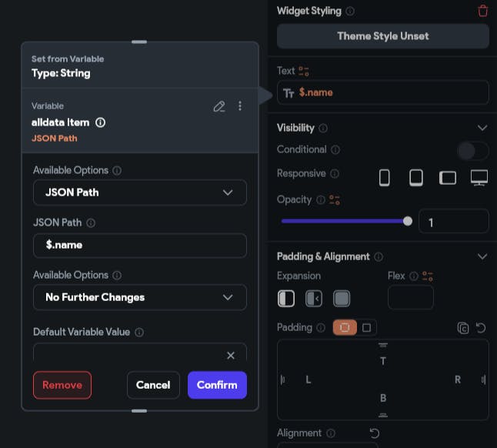Select Flexible expansion option

tap(314, 299)
